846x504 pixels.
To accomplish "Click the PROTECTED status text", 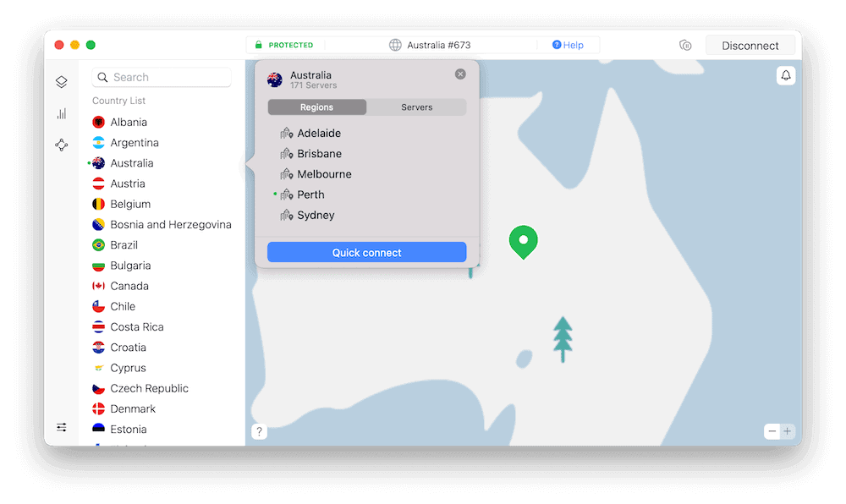I will click(x=291, y=46).
